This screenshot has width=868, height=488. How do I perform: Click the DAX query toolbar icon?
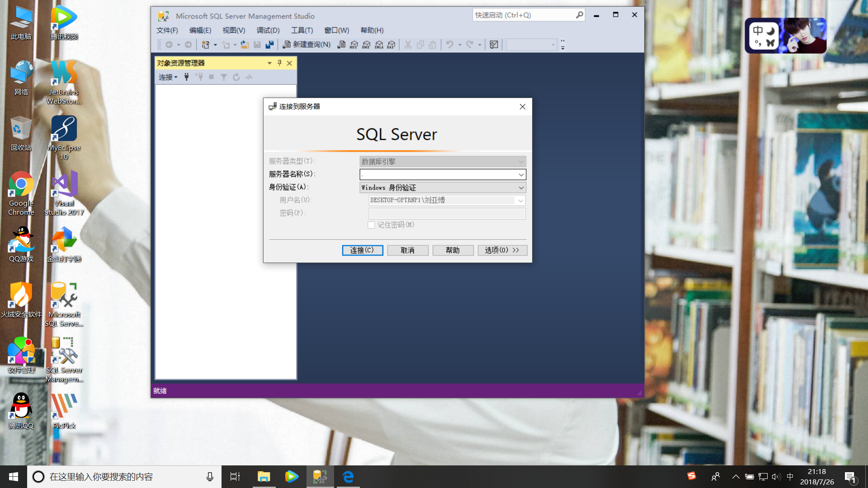pos(392,45)
